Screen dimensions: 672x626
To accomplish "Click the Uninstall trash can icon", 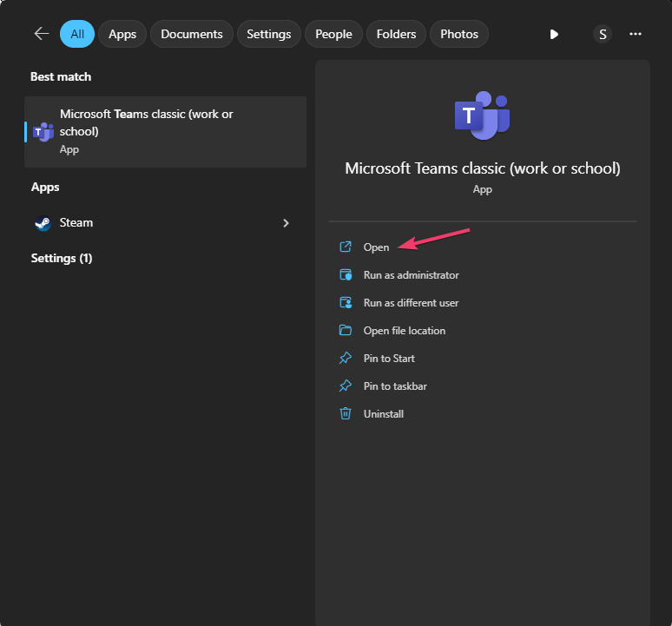I will (346, 414).
